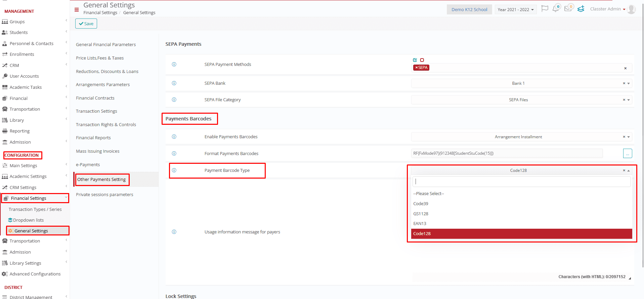Click info icon for Enable Payments Barcodes
The image size is (644, 299).
[x=174, y=137]
